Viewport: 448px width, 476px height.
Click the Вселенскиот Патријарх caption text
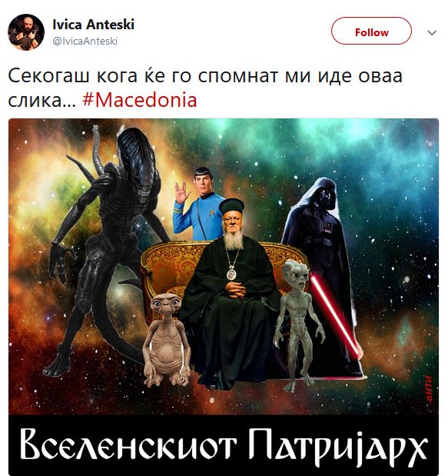pos(224,448)
